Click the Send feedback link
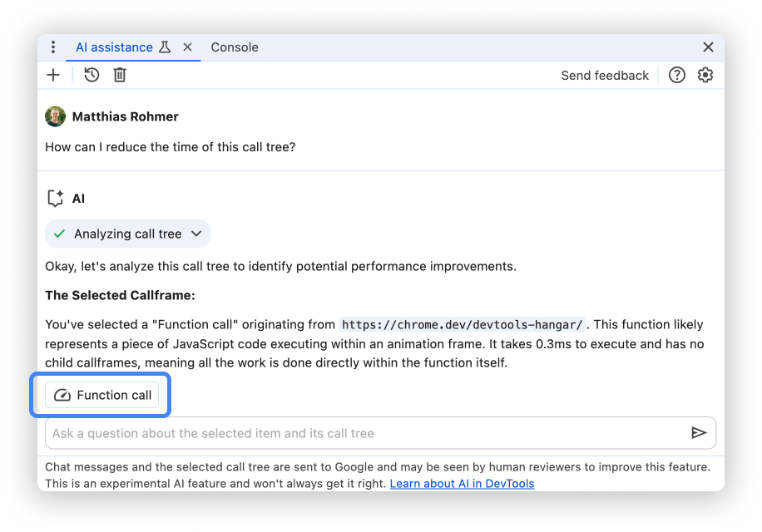The height and width of the screenshot is (532, 762). [x=605, y=75]
